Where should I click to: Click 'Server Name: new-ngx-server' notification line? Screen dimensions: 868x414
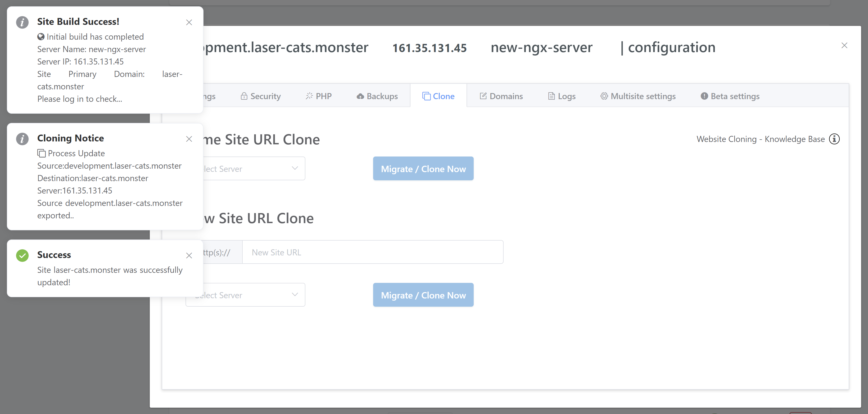coord(91,49)
